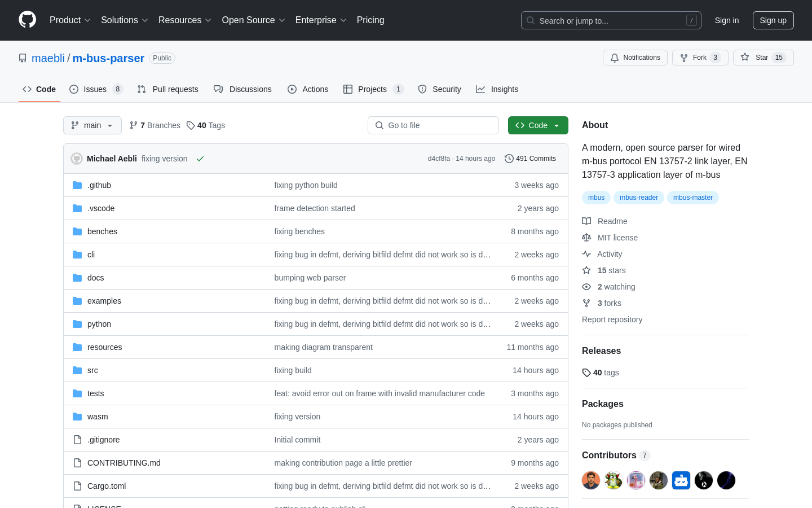Open the python folder icon
Screen dimensions: 812x508
(77, 324)
